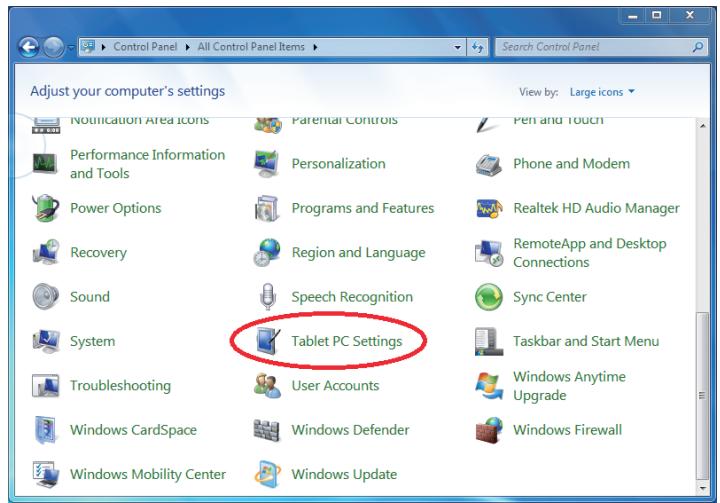Click the Region and Language globe icon
The height and width of the screenshot is (503, 720).
[x=267, y=252]
